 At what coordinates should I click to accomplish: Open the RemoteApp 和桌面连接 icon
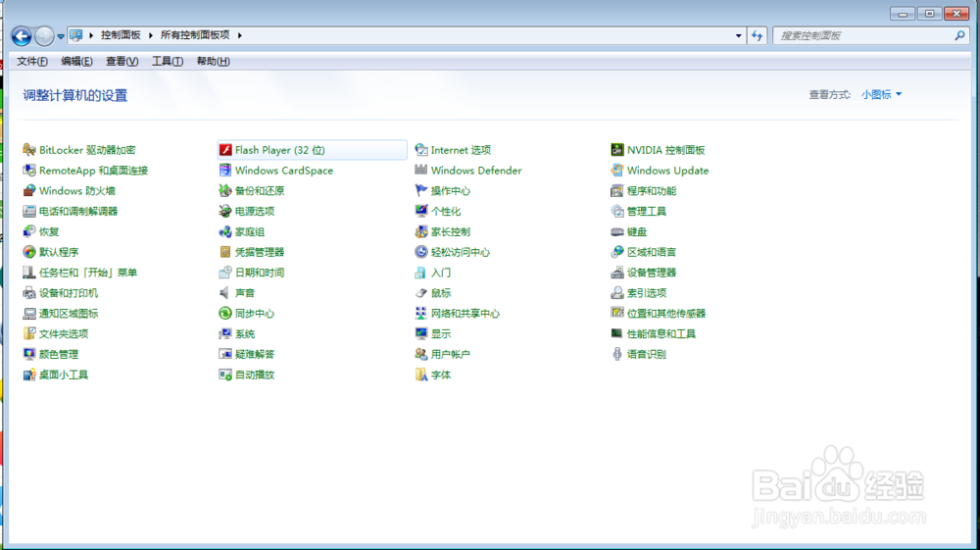point(29,171)
